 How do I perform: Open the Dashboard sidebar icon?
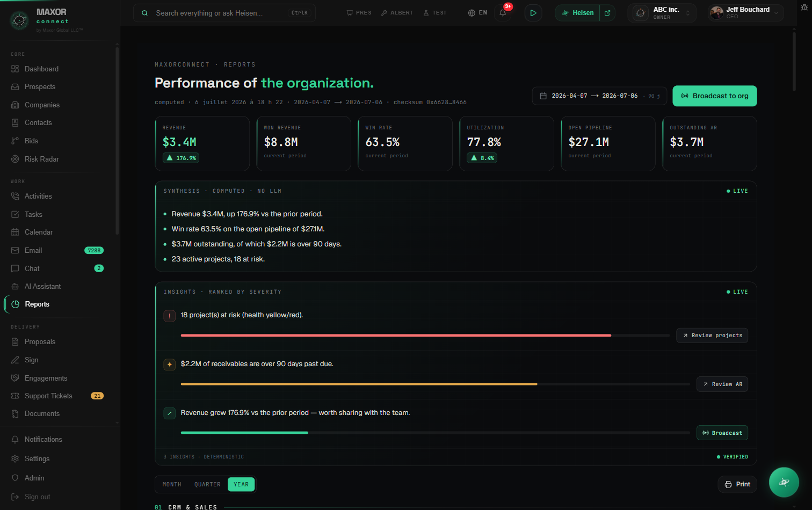15,69
